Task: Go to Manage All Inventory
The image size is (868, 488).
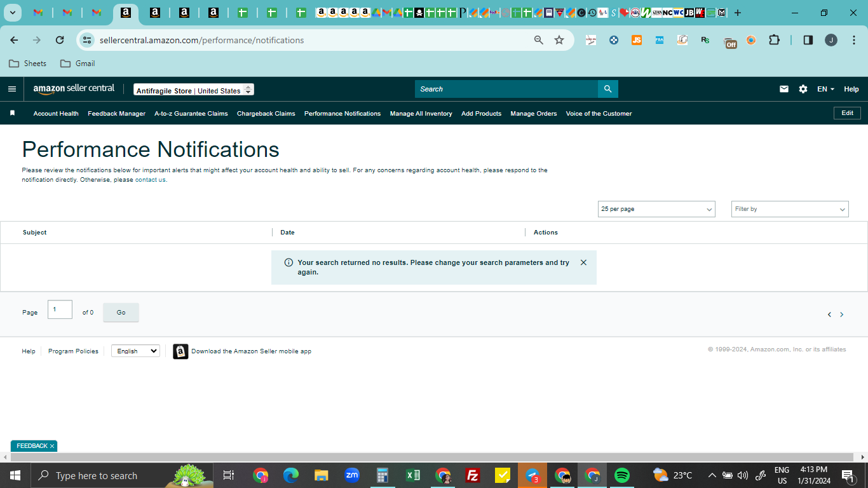Action: 421,114
